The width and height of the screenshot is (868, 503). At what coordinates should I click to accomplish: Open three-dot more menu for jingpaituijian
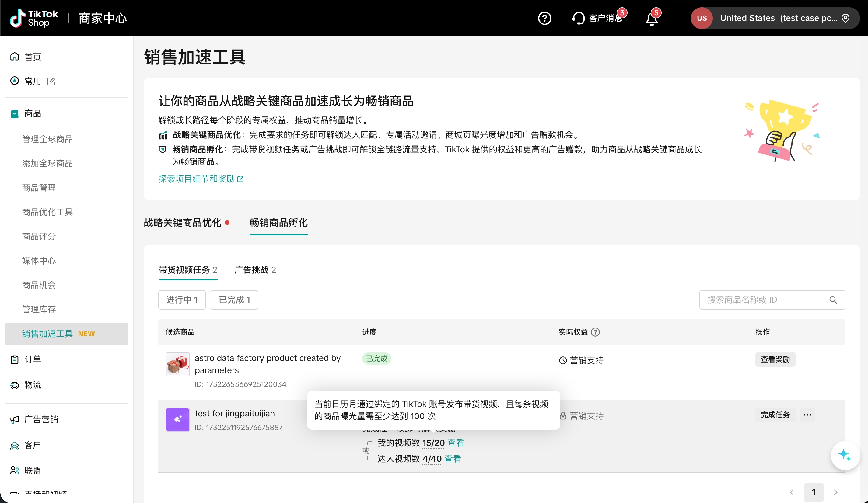click(x=807, y=415)
